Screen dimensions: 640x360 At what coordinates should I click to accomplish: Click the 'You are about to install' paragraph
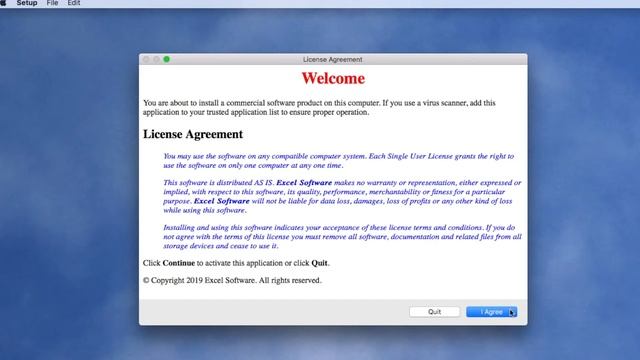click(x=319, y=107)
